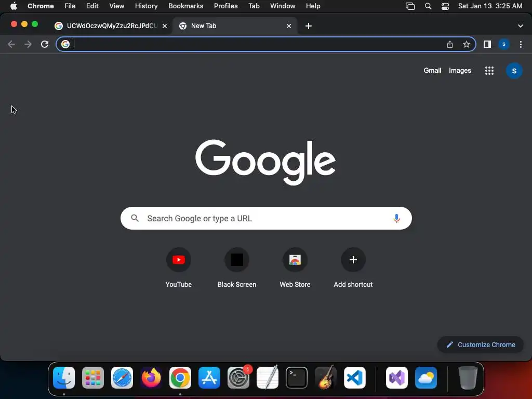The width and height of the screenshot is (532, 399).
Task: Click the back navigation arrow
Action: point(11,44)
